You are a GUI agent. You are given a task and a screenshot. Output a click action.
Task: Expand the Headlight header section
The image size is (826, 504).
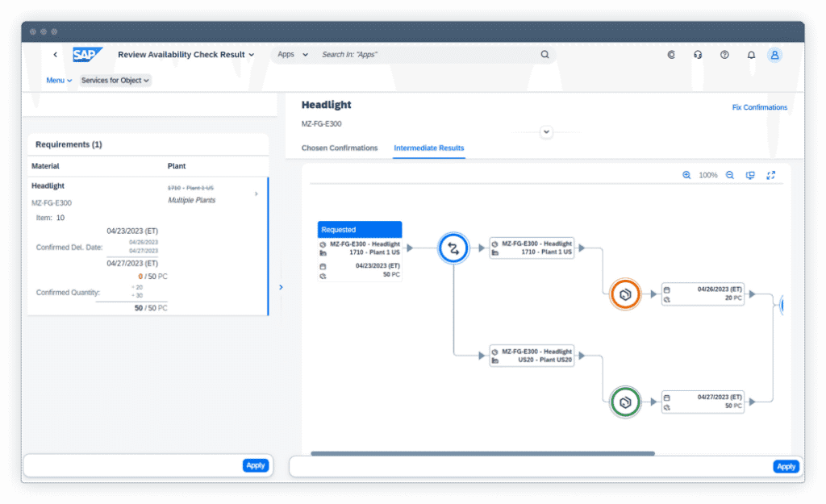click(546, 131)
